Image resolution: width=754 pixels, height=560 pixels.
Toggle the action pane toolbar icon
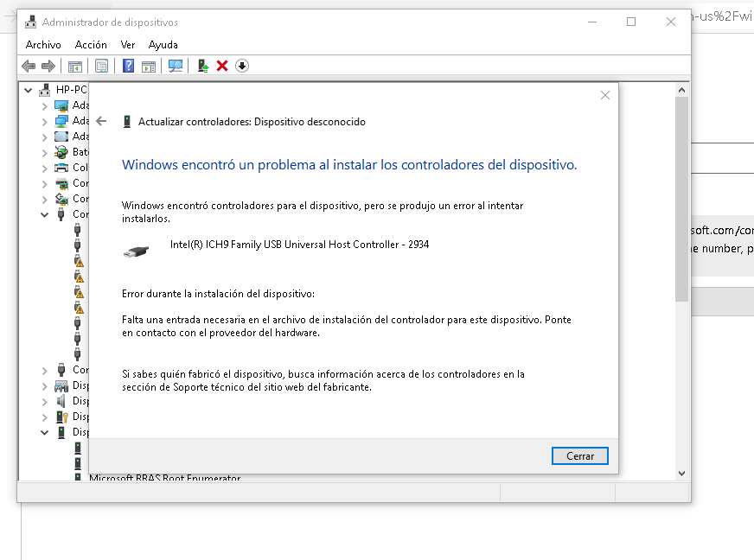coord(149,67)
